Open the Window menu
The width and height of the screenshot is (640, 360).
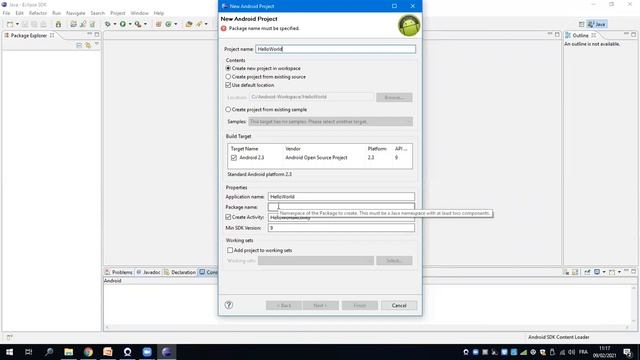click(x=140, y=13)
